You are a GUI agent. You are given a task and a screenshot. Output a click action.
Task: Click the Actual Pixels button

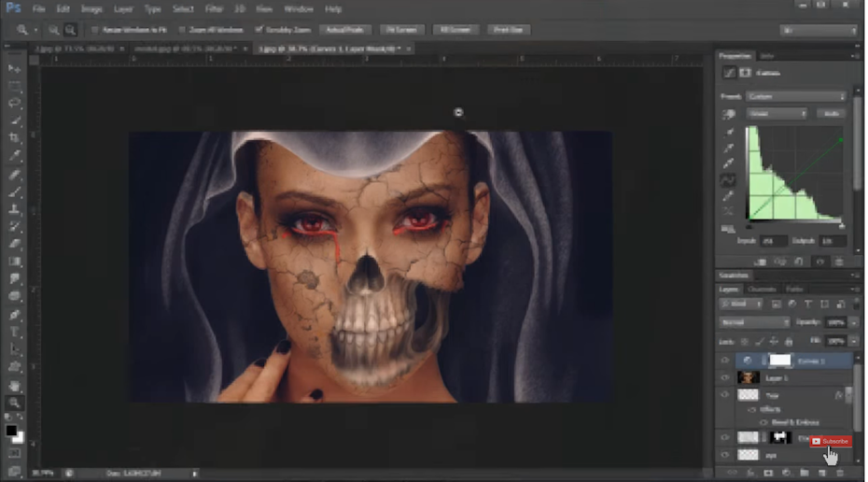point(345,30)
